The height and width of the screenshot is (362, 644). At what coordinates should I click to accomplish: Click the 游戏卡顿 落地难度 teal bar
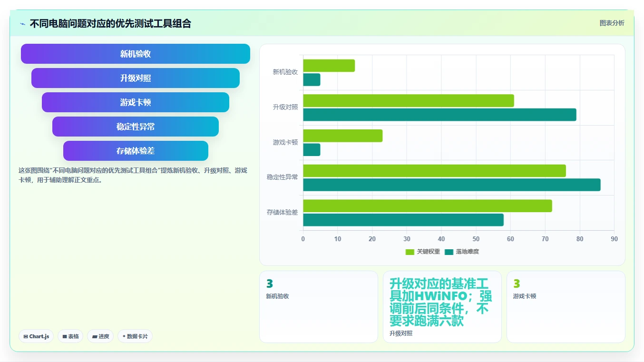[312, 150]
